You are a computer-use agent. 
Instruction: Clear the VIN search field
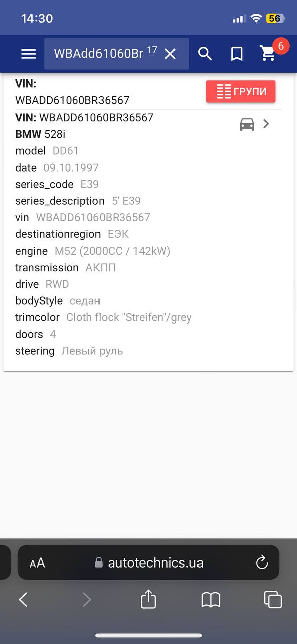tap(171, 54)
